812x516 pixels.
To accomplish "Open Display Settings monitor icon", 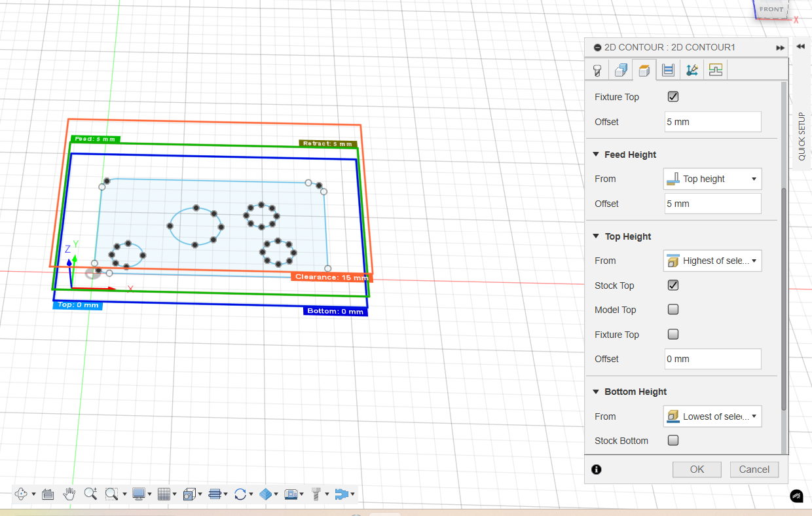I will [x=138, y=494].
